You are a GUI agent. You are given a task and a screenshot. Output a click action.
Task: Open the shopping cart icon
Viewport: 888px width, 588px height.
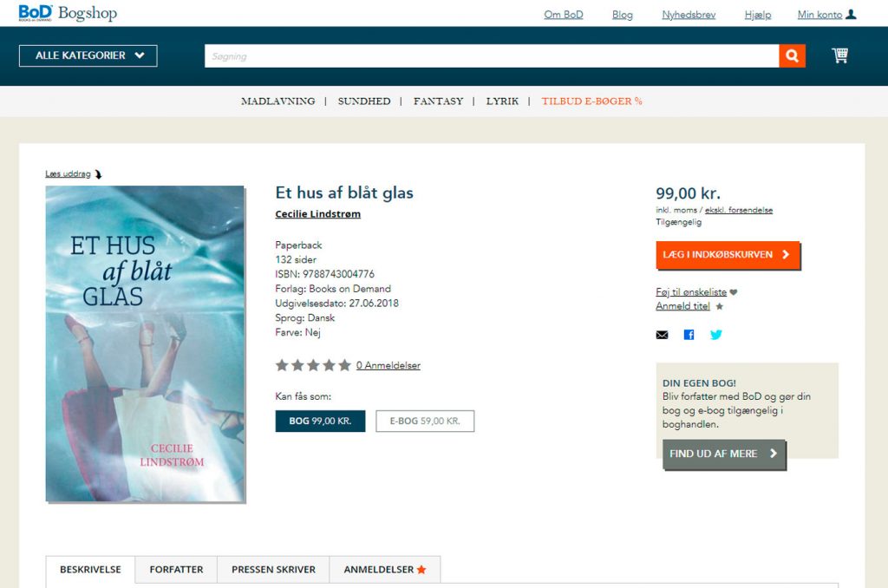point(839,56)
